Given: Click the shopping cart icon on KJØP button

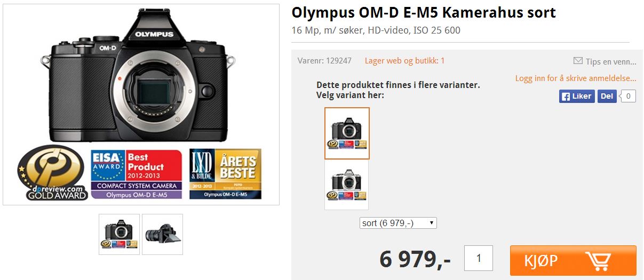Looking at the screenshot, I should (598, 261).
